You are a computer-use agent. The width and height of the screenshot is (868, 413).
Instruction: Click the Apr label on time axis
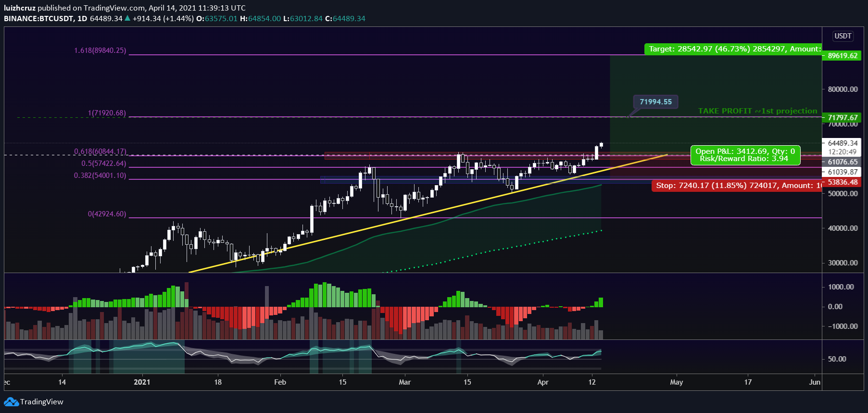(x=543, y=382)
